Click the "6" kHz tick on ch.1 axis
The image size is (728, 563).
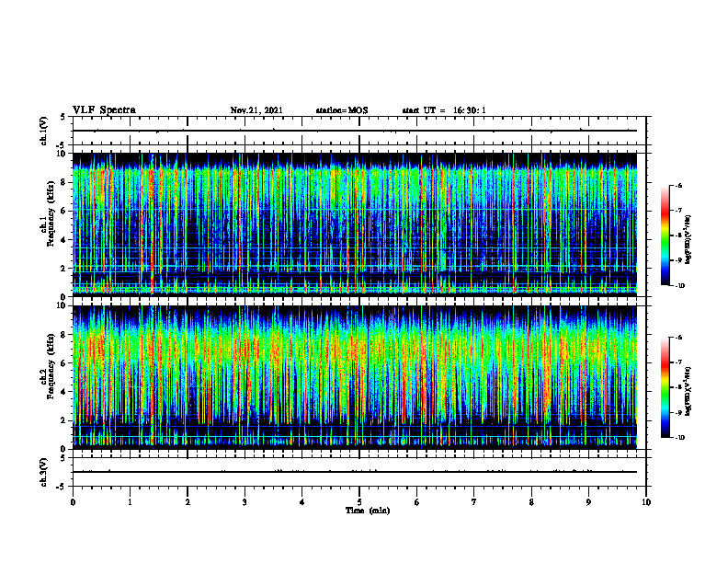coord(64,211)
